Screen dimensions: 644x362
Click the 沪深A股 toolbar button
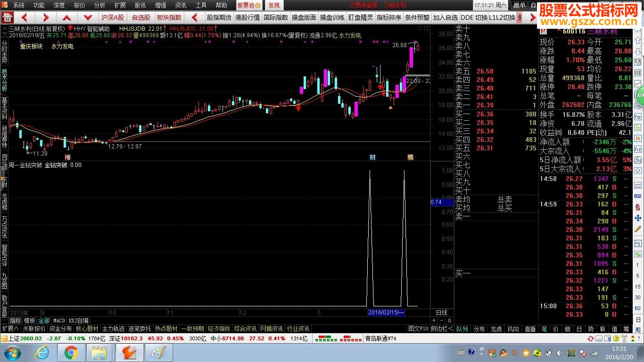pos(113,17)
